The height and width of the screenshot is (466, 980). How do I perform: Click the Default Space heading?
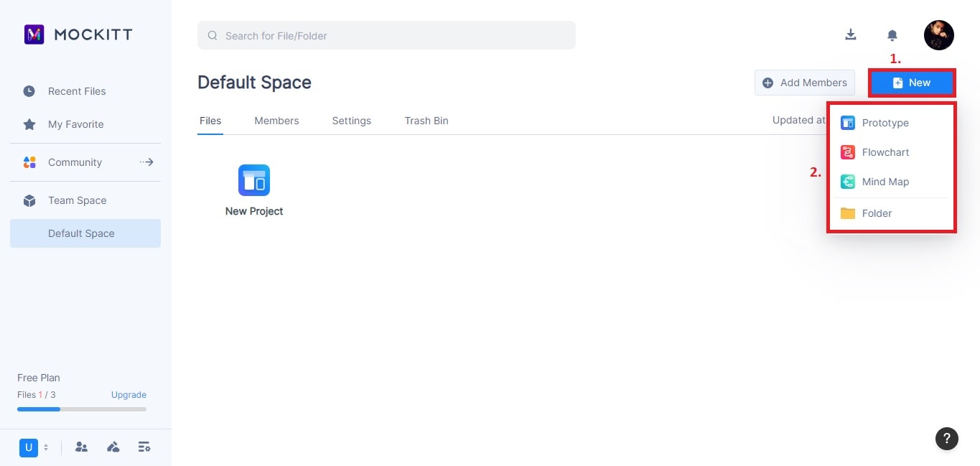tap(254, 83)
